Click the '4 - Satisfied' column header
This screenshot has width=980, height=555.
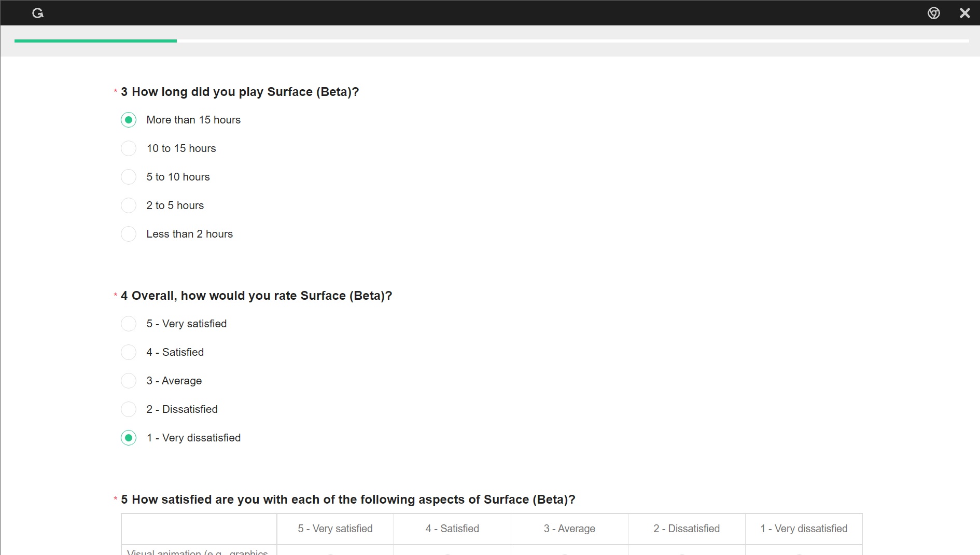(x=453, y=529)
